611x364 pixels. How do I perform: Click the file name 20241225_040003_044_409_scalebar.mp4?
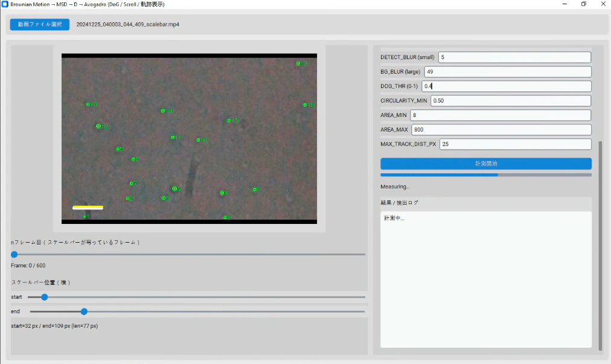coord(128,24)
